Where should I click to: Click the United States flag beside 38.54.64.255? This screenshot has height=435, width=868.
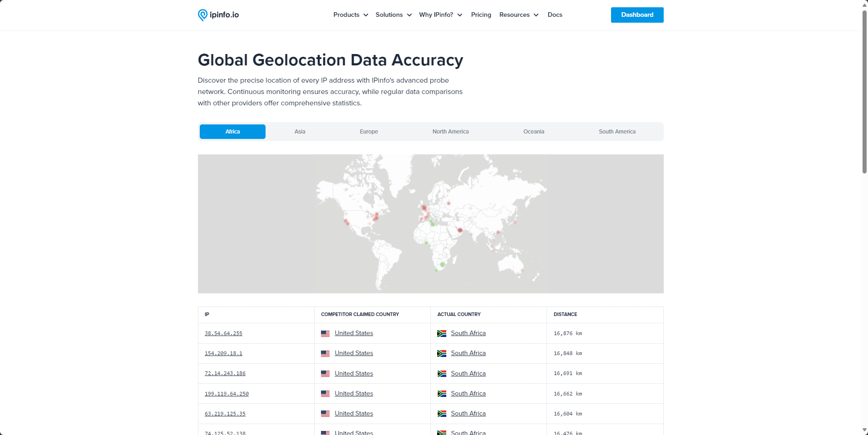(x=325, y=333)
